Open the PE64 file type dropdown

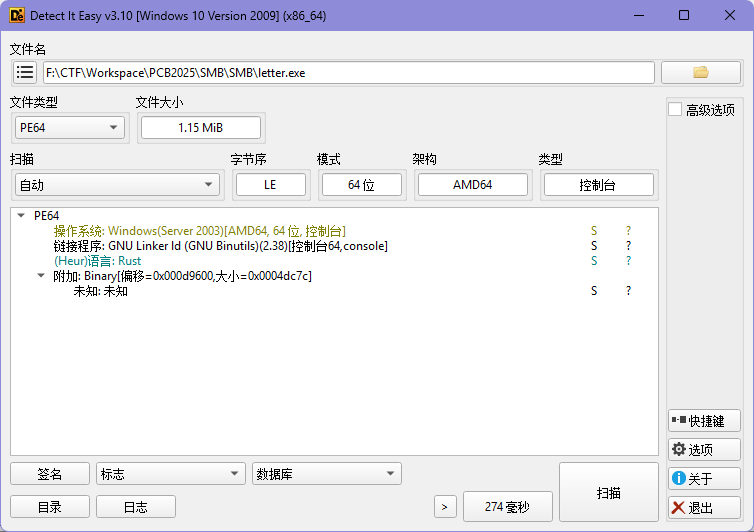point(70,127)
